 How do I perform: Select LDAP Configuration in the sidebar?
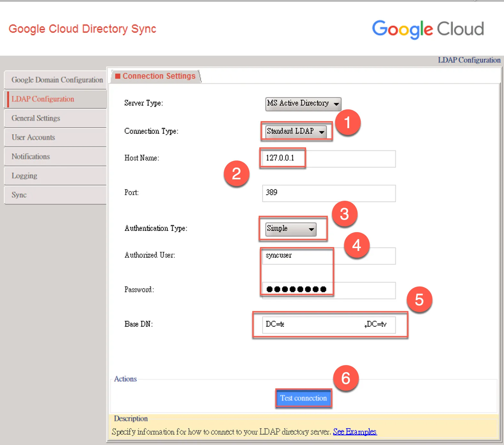(x=55, y=99)
